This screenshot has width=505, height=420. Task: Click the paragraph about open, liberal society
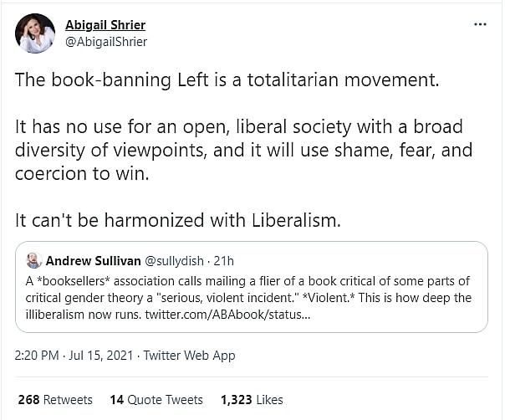click(x=242, y=151)
